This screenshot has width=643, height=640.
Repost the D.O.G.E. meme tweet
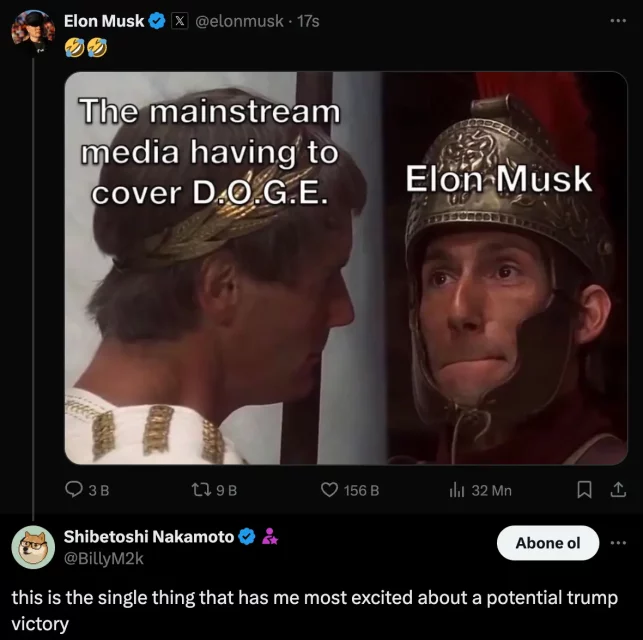pos(203,490)
